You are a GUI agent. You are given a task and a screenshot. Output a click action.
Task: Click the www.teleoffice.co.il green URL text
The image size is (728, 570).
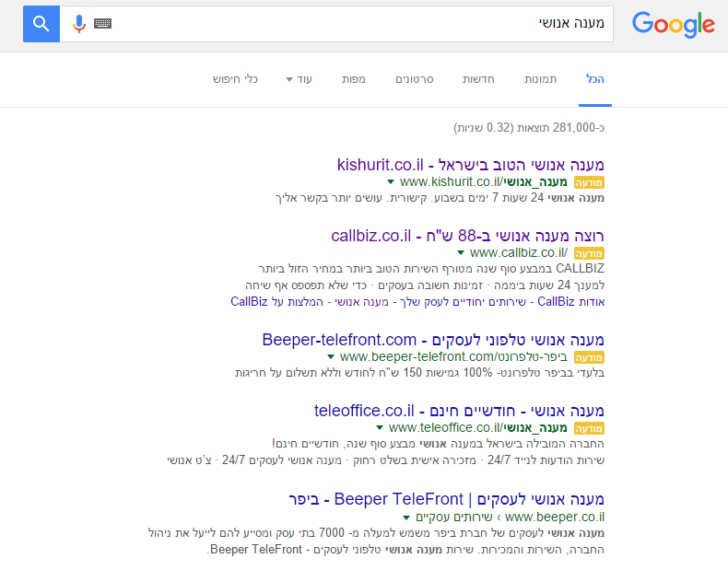[477, 427]
